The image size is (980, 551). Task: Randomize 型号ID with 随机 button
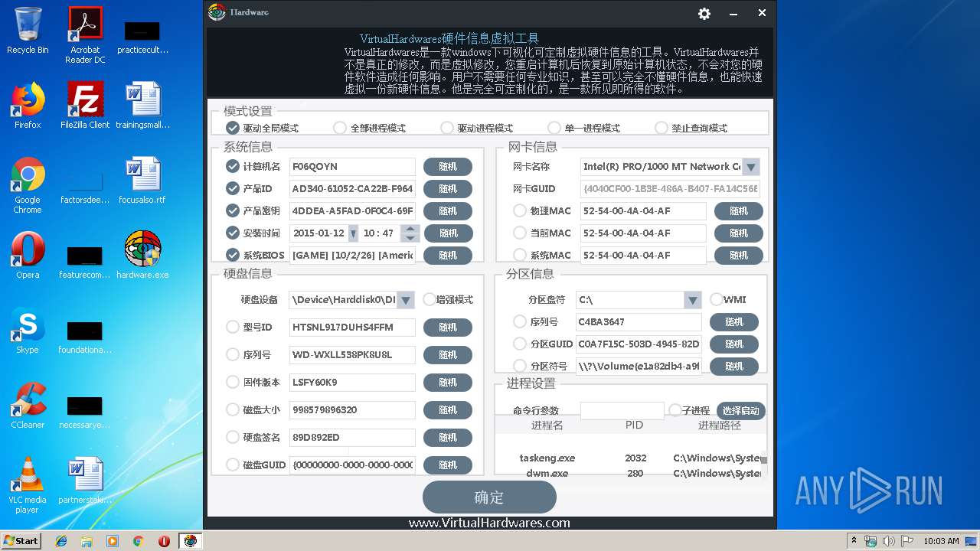(x=448, y=328)
